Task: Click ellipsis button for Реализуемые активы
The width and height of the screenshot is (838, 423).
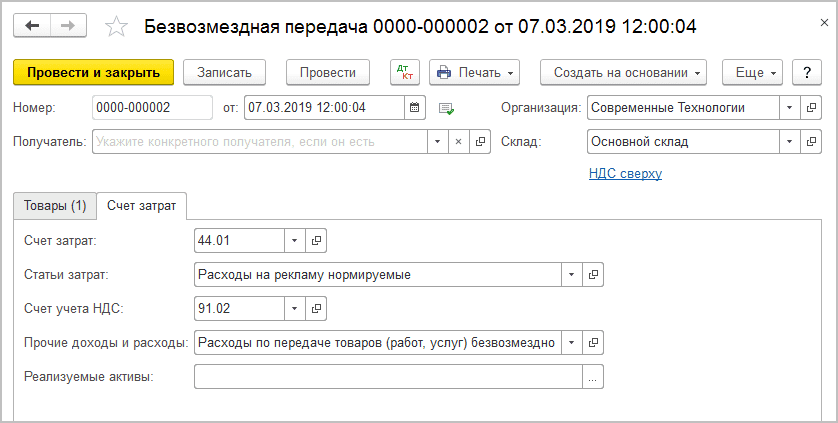Action: [x=593, y=377]
